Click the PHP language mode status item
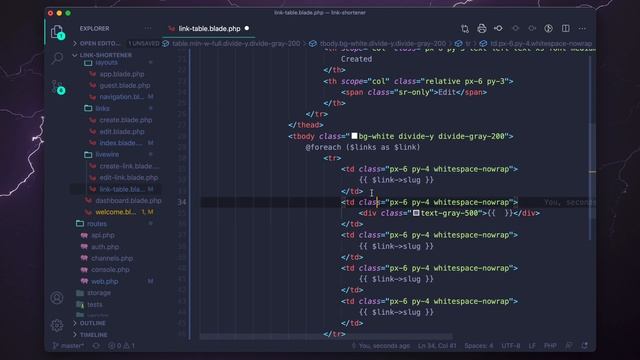The image size is (640, 360). pyautogui.click(x=550, y=346)
